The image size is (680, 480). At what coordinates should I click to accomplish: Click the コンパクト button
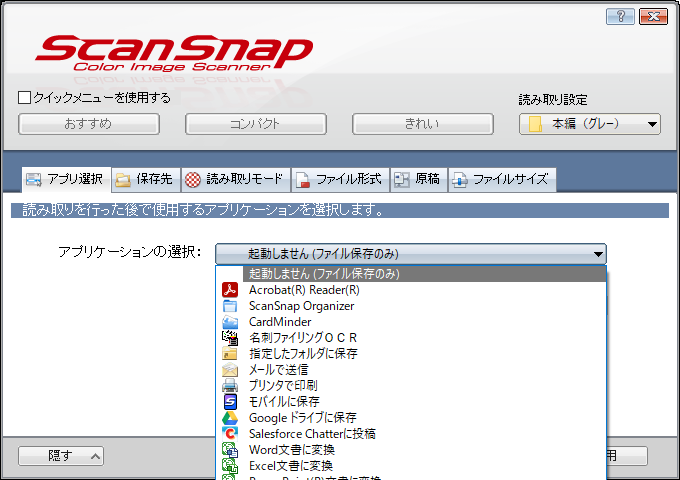coord(256,124)
